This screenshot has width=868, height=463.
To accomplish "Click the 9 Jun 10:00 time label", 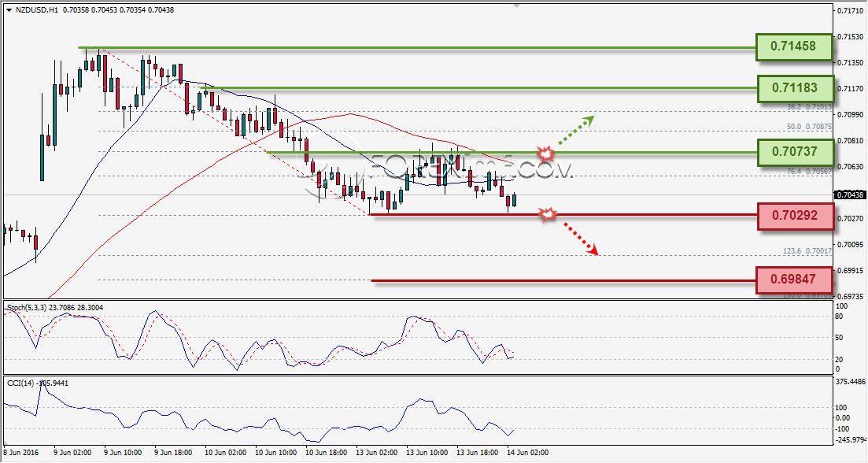I will click(123, 453).
